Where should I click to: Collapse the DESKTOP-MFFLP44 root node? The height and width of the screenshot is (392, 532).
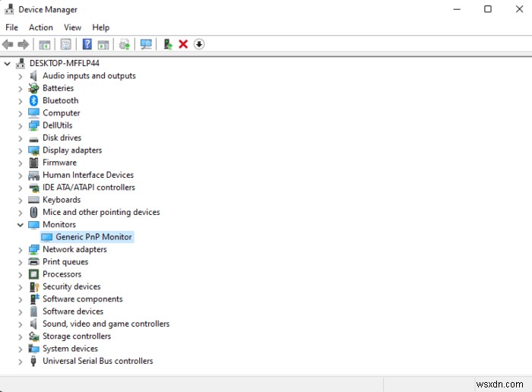pos(7,63)
